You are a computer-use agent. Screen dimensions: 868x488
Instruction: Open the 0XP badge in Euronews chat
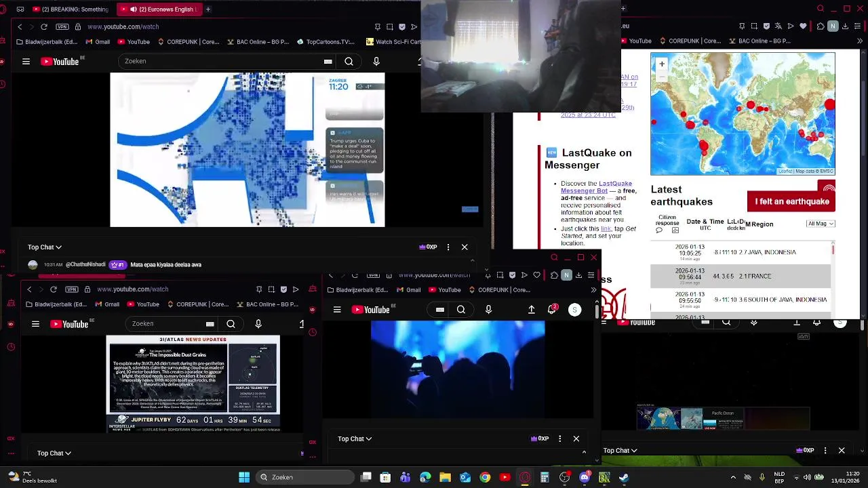point(428,247)
